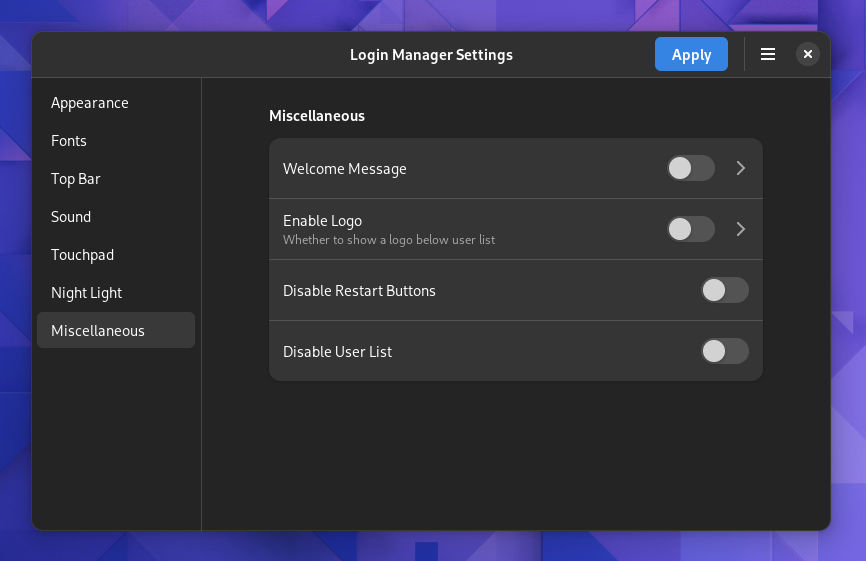
Task: Select Top Bar in the sidebar
Action: pyautogui.click(x=76, y=179)
